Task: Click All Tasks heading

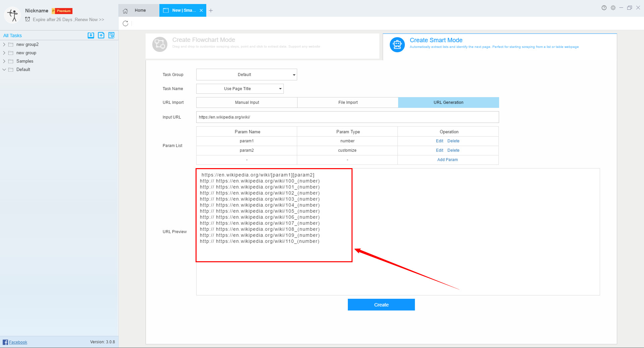Action: click(x=12, y=36)
